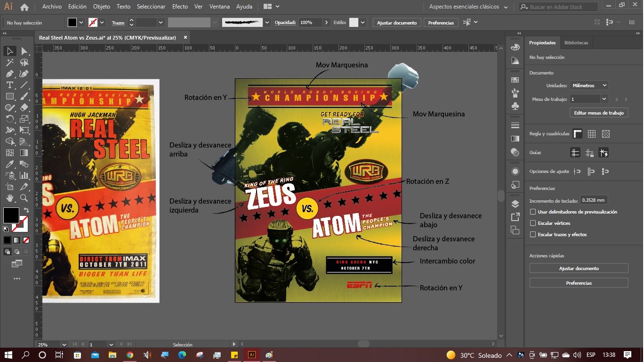Toggle transparency grid button
Screen dimensions: 644x362
pos(606,134)
